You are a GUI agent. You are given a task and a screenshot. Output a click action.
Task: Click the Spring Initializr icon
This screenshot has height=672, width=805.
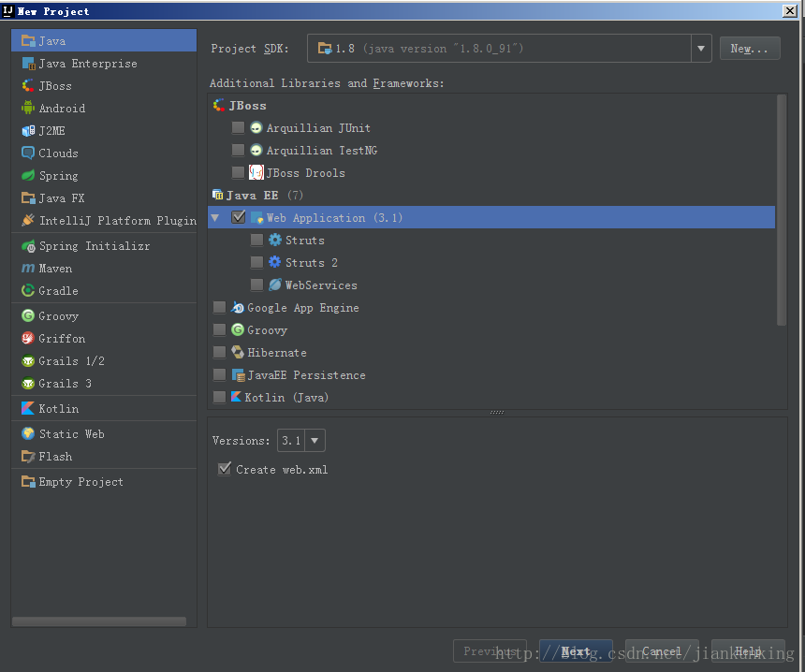coord(28,246)
